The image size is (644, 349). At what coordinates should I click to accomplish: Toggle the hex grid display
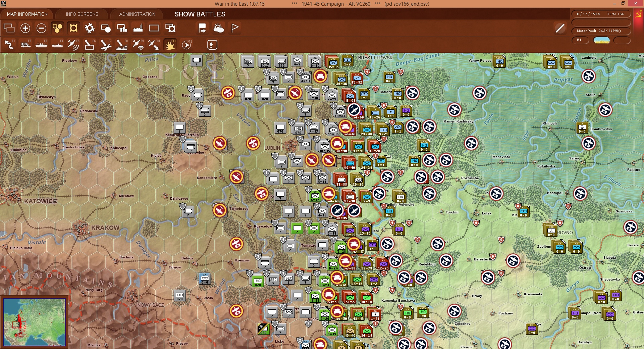[57, 28]
